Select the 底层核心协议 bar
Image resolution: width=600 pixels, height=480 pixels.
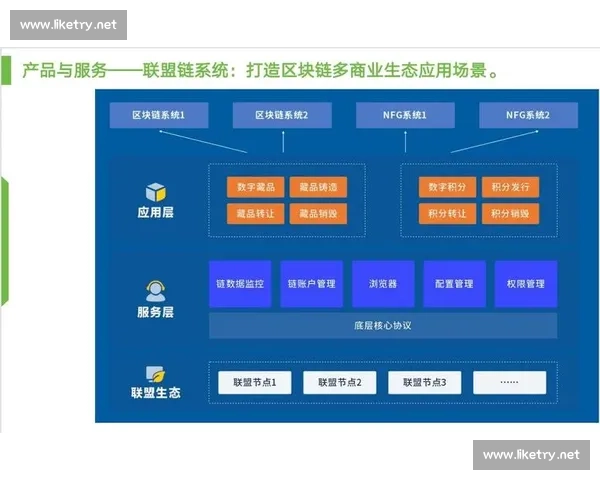click(x=383, y=326)
